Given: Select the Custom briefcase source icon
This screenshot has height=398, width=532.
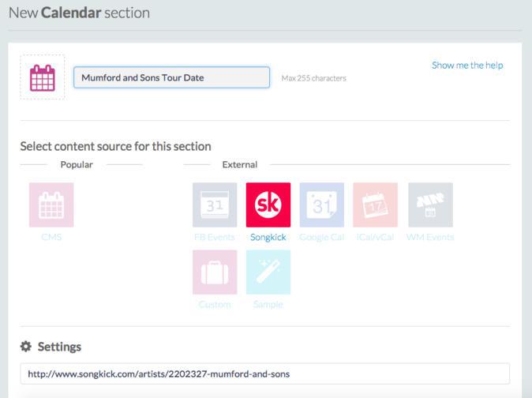Looking at the screenshot, I should pyautogui.click(x=215, y=272).
